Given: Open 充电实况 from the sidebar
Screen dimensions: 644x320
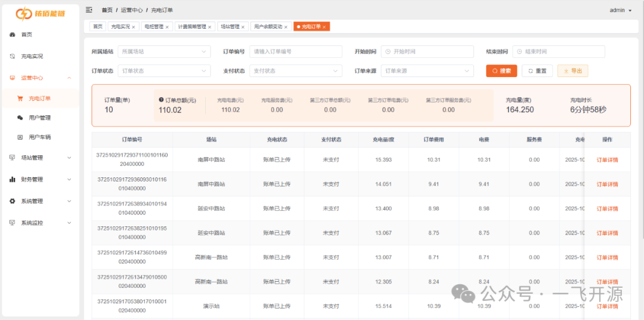Looking at the screenshot, I should point(32,56).
